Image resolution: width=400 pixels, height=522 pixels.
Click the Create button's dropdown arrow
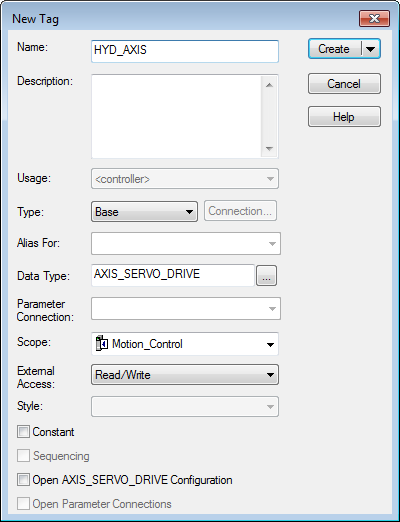coord(370,49)
